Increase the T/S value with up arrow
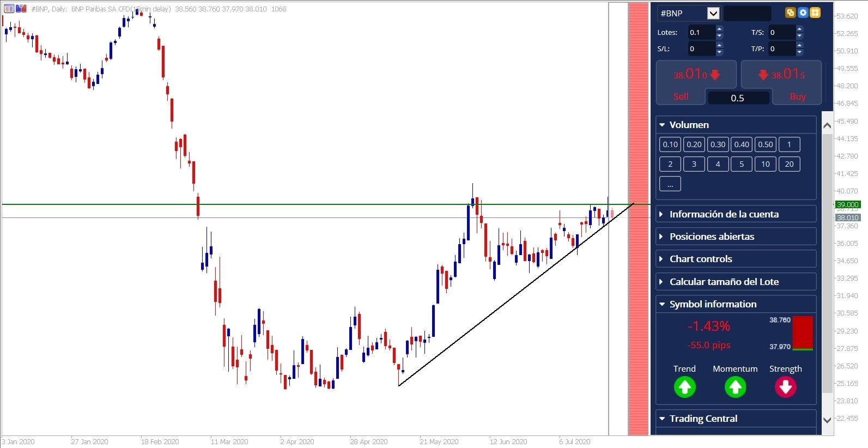This screenshot has width=868, height=448. [x=799, y=29]
